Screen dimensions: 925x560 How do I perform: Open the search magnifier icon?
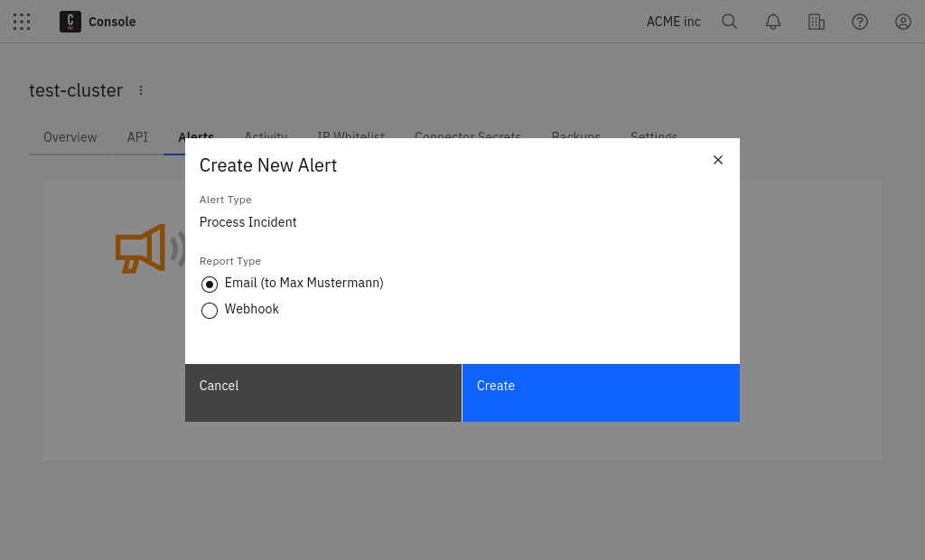pos(730,22)
